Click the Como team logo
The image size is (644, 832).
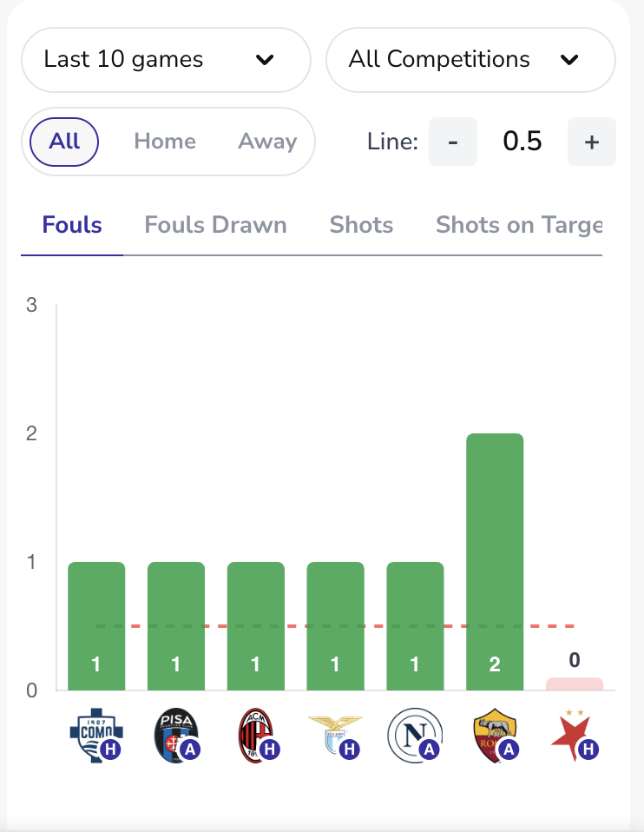point(92,734)
